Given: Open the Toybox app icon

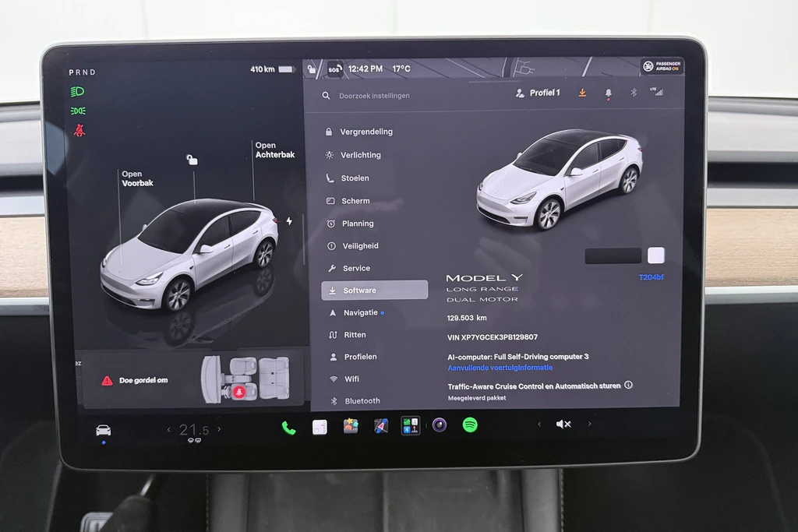Looking at the screenshot, I should point(351,426).
